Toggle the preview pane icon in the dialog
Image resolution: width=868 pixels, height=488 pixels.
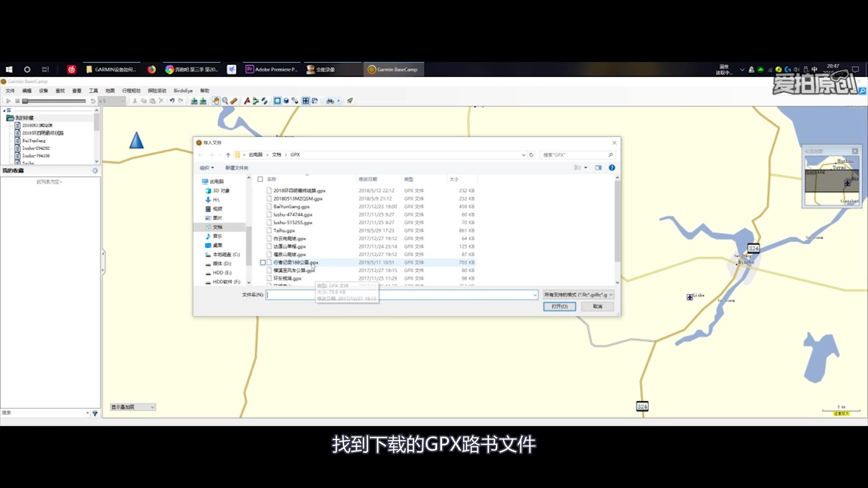[598, 168]
